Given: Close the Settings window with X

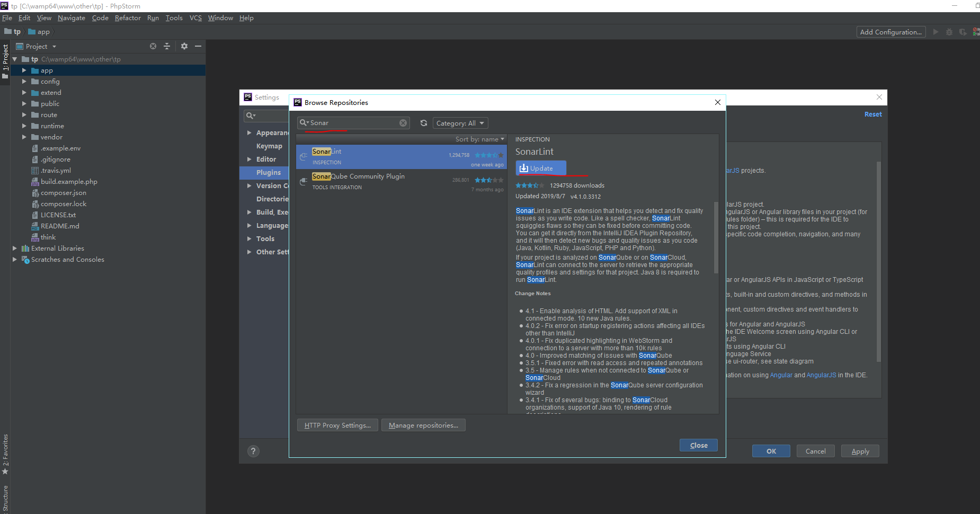Looking at the screenshot, I should click(x=879, y=97).
